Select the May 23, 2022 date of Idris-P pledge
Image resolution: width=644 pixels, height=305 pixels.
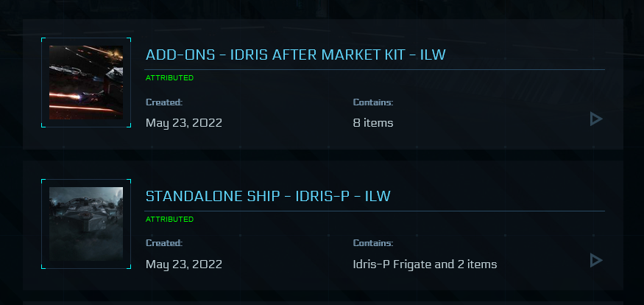(184, 264)
